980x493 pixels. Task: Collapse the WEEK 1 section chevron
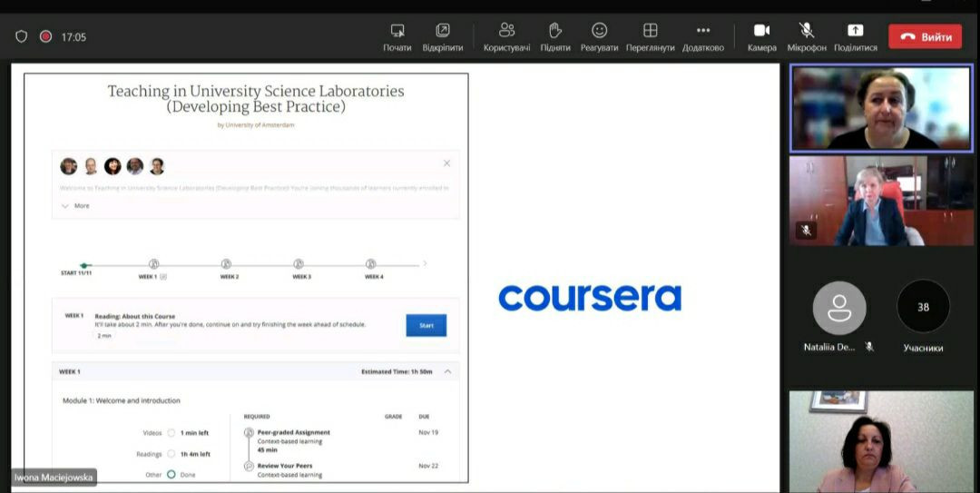[448, 371]
